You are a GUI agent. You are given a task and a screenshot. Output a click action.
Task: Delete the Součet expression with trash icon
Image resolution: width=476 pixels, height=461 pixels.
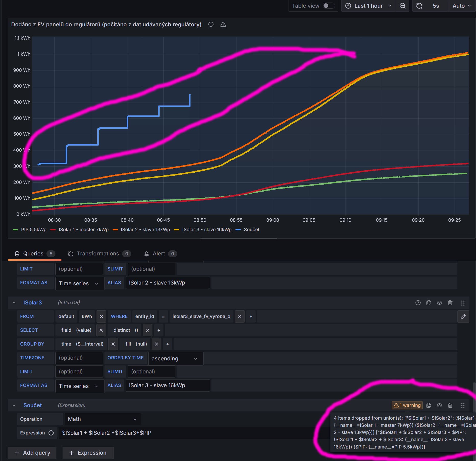pyautogui.click(x=450, y=405)
